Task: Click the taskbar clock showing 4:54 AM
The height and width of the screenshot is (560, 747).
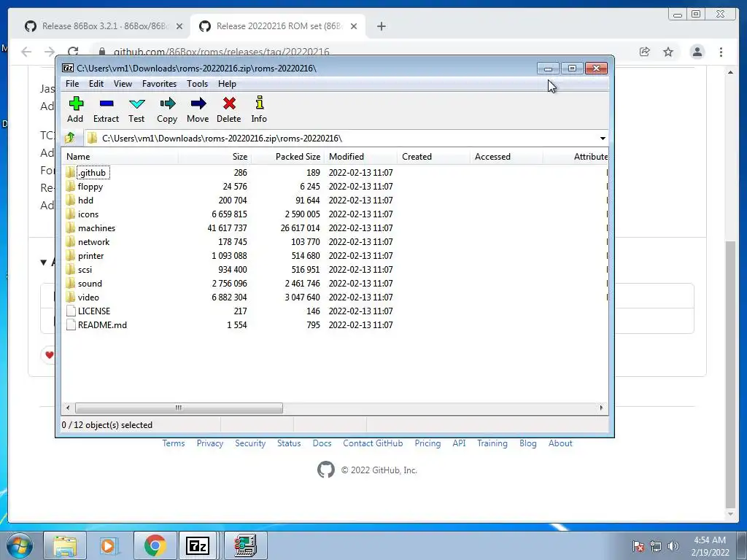Action: point(710,545)
